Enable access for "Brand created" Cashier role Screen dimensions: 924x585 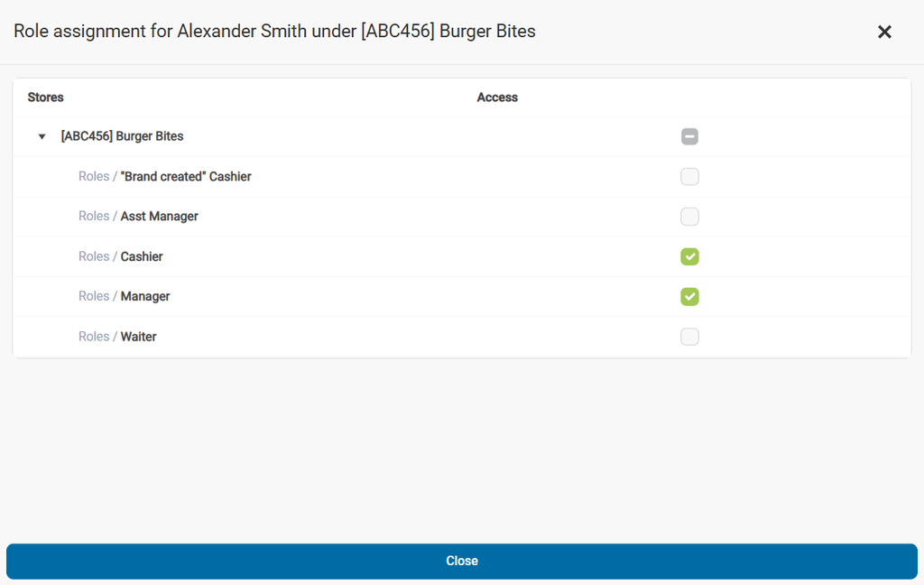coord(689,177)
